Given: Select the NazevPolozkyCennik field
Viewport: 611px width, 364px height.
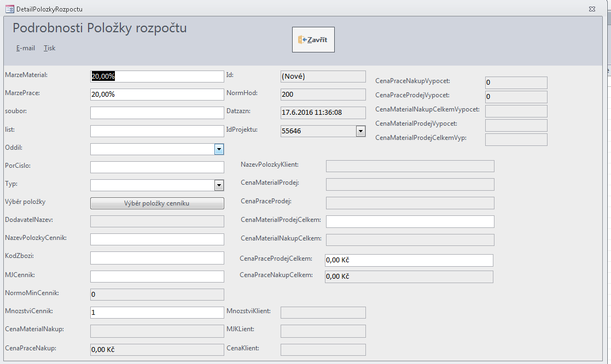Looking at the screenshot, I should (157, 239).
